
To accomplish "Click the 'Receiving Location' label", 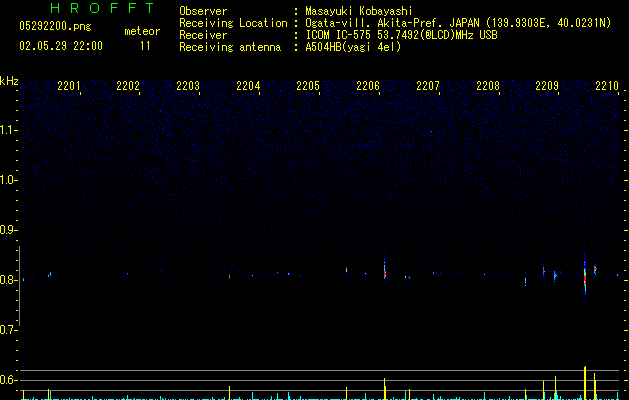I will point(233,23).
